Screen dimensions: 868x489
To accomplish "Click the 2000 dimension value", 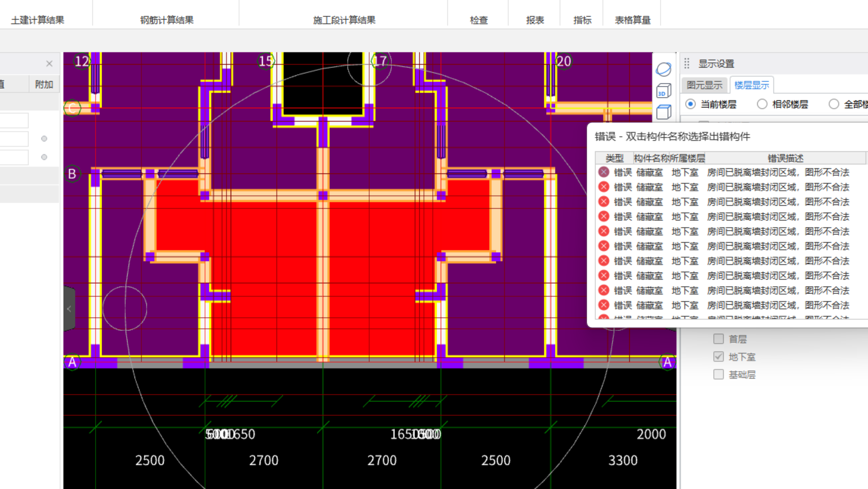I will point(651,434).
